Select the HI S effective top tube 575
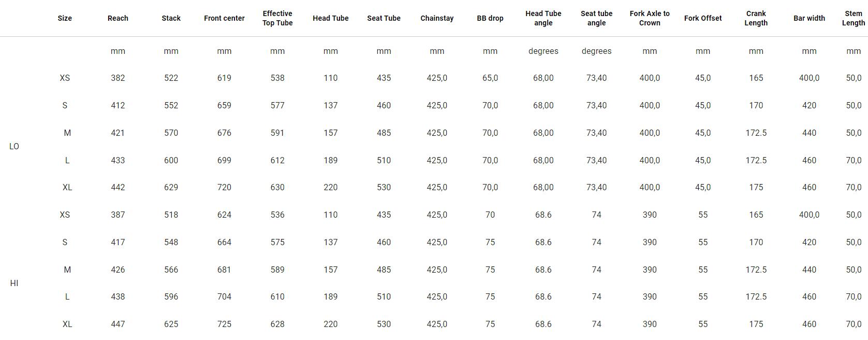The width and height of the screenshot is (868, 340). coord(277,242)
